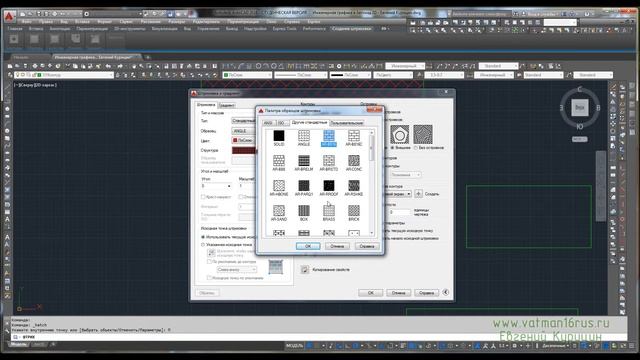Click Отмена in the pattern palette

(337, 246)
